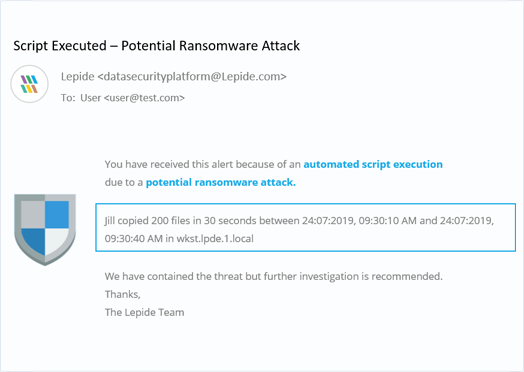Open the 'potential ransomware attack.' link

221,182
